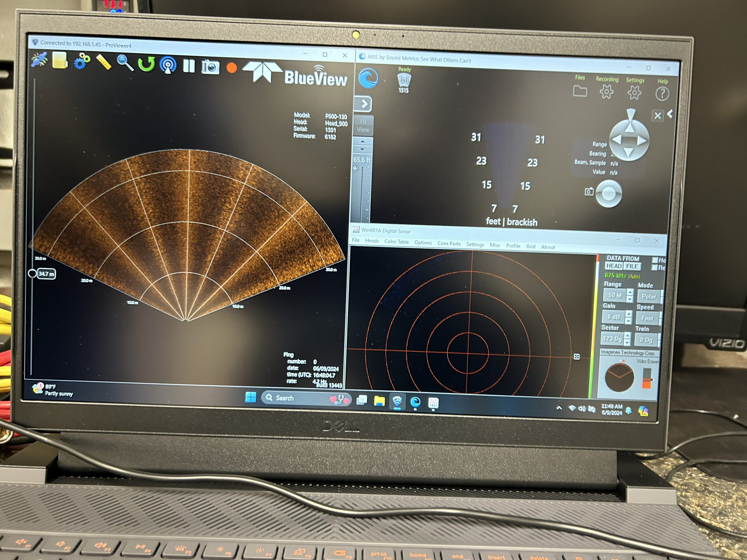Viewport: 747px width, 560px height.
Task: Open the Win881A File menu
Action: click(356, 240)
